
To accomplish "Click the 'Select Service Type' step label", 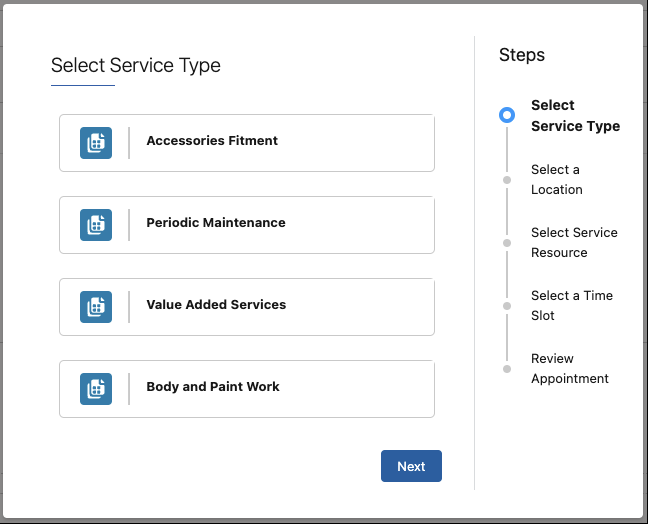I will coord(575,115).
